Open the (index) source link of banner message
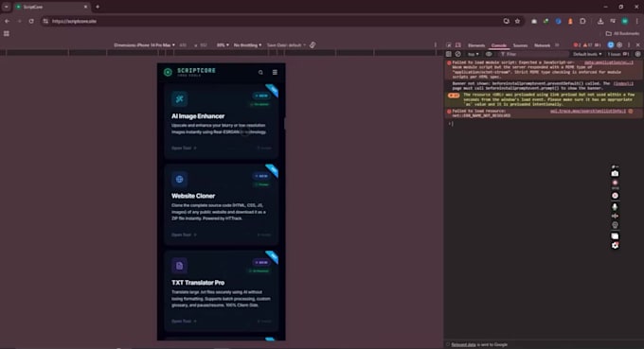The height and width of the screenshot is (349, 644). pyautogui.click(x=623, y=83)
